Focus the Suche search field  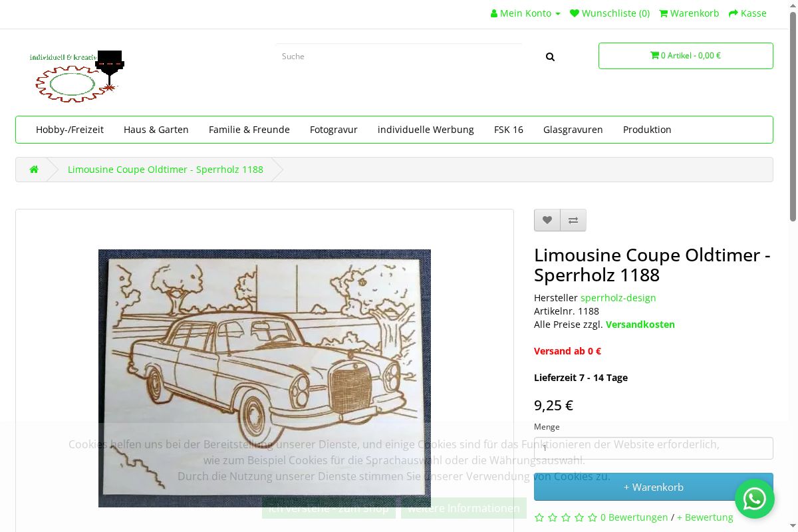(399, 57)
